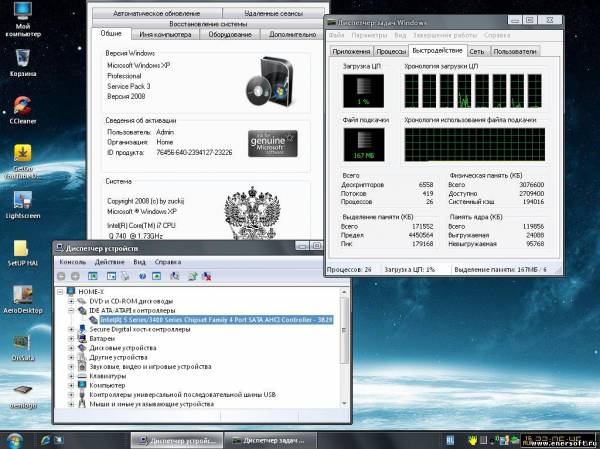Switch to Процессы tab in Task Manager
600x449 pixels.
click(x=391, y=51)
